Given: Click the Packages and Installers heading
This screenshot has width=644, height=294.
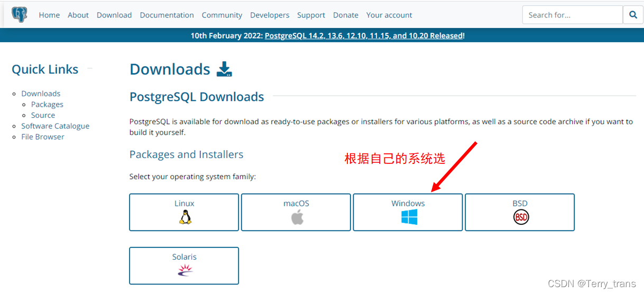Looking at the screenshot, I should point(187,154).
